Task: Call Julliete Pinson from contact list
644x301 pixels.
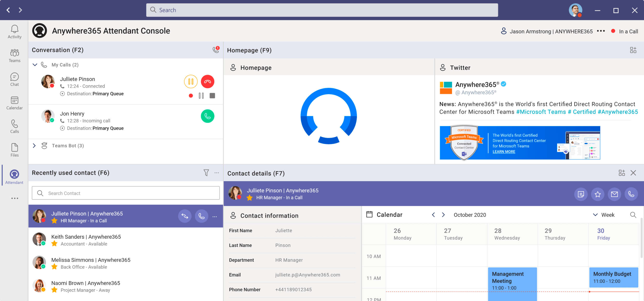Action: tap(201, 216)
